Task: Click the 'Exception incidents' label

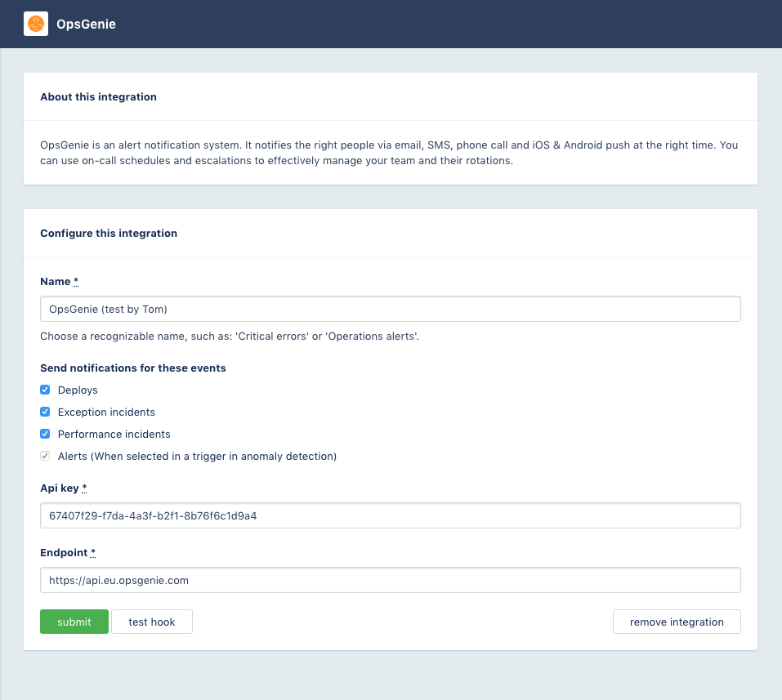Action: (106, 412)
